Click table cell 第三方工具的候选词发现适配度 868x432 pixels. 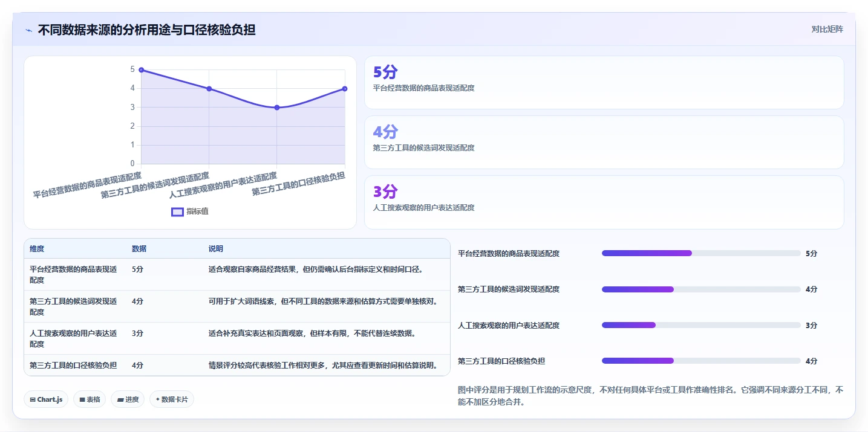tap(75, 306)
